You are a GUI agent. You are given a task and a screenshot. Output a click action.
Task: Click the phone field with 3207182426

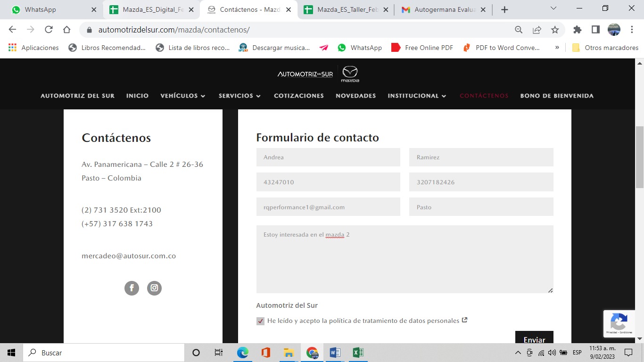(x=481, y=182)
